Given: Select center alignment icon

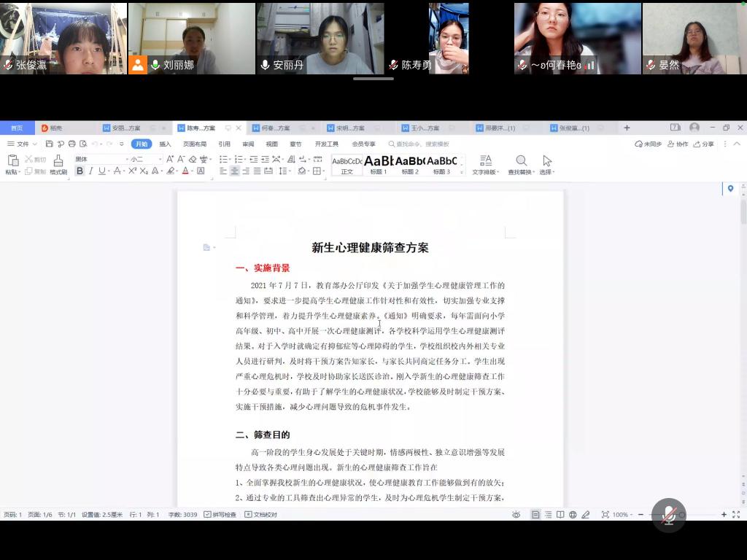Looking at the screenshot, I should click(x=235, y=171).
